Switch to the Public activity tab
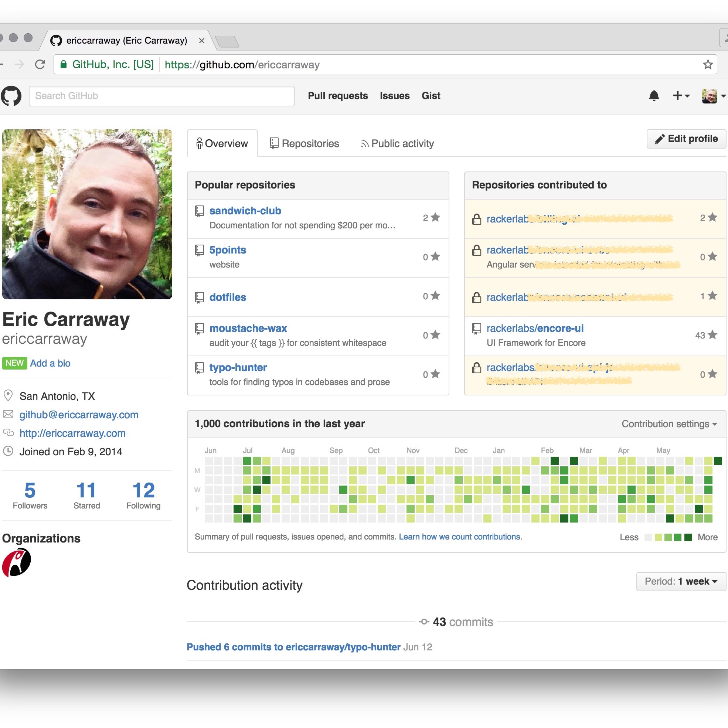This screenshot has width=728, height=728. (x=397, y=143)
